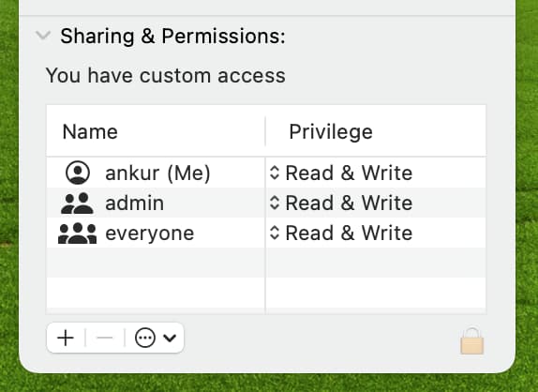Collapse the Sharing & Permissions section
This screenshot has width=538, height=392.
click(43, 36)
